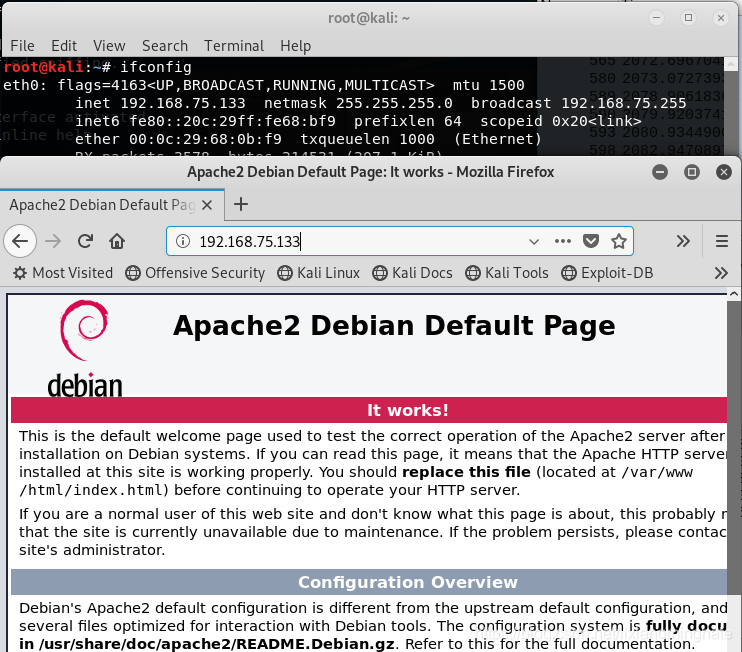Open Kali Linux bookmark

pyautogui.click(x=318, y=273)
